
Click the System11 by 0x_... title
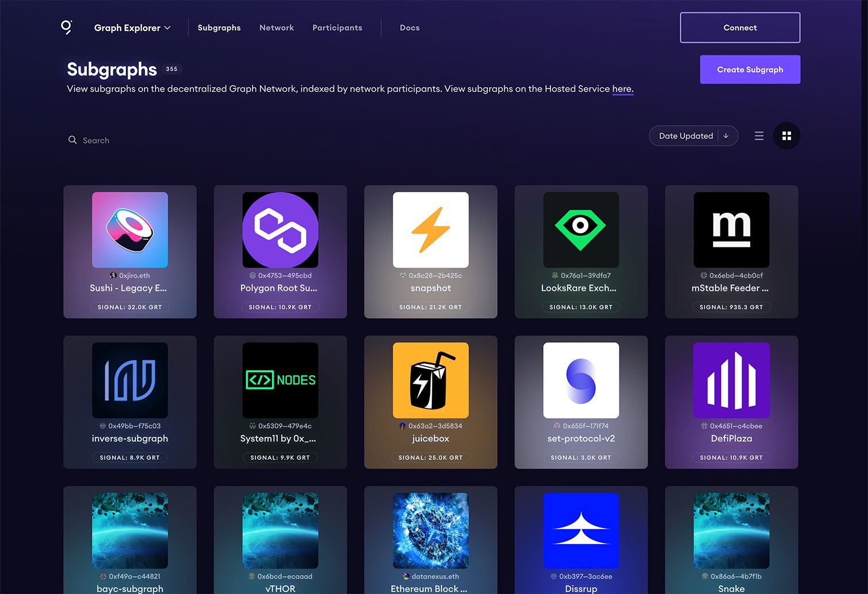278,438
